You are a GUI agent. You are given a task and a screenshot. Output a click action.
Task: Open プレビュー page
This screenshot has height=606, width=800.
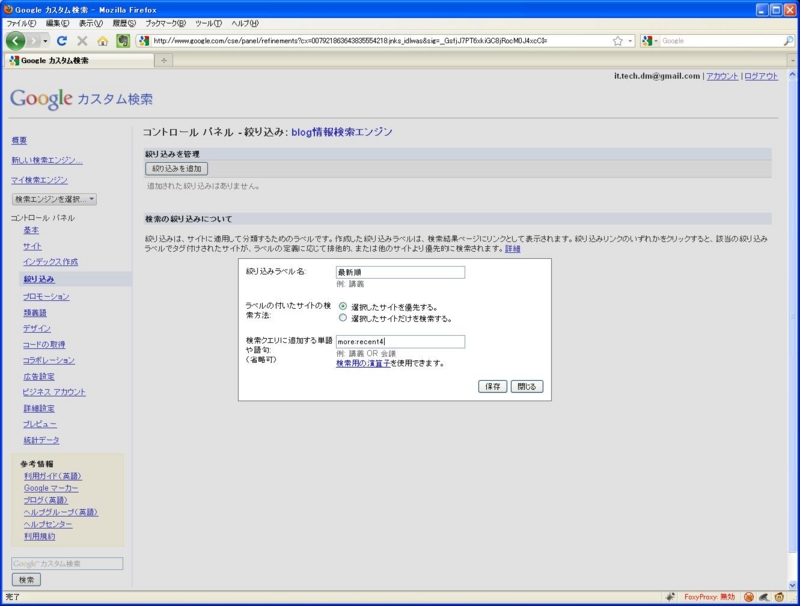[40, 424]
